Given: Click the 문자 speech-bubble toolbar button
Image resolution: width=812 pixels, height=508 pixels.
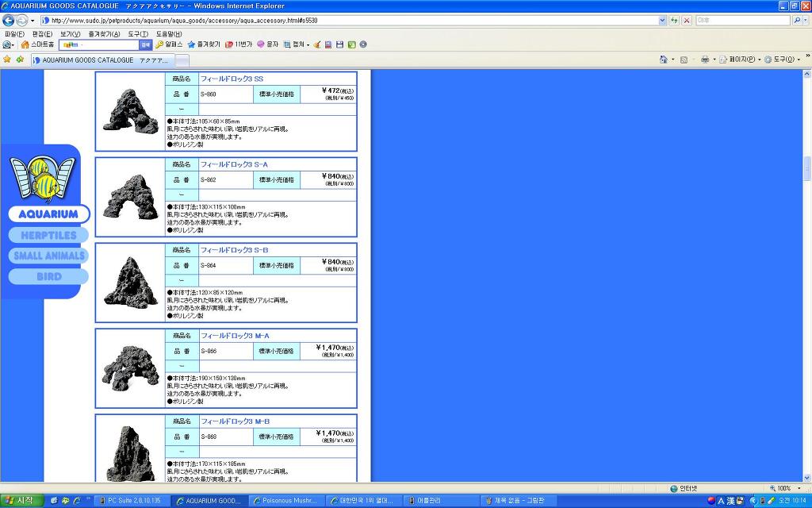Looking at the screenshot, I should (268, 44).
